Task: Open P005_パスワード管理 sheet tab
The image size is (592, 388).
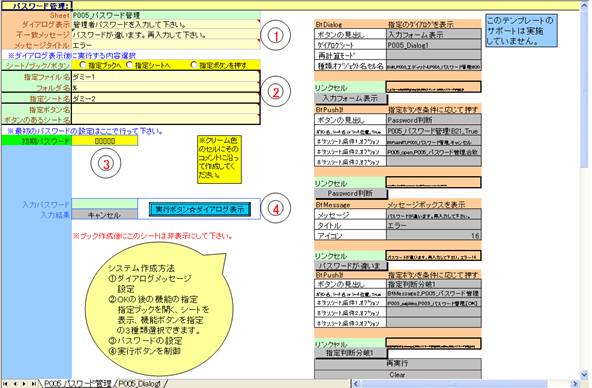Action: pyautogui.click(x=78, y=384)
